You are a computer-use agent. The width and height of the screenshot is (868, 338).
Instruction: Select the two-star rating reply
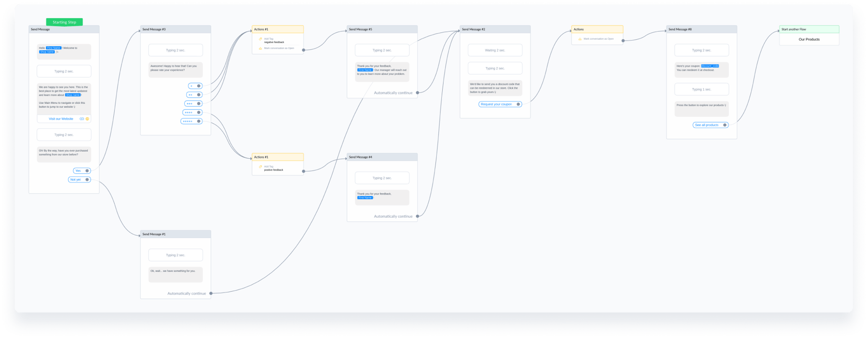[194, 95]
